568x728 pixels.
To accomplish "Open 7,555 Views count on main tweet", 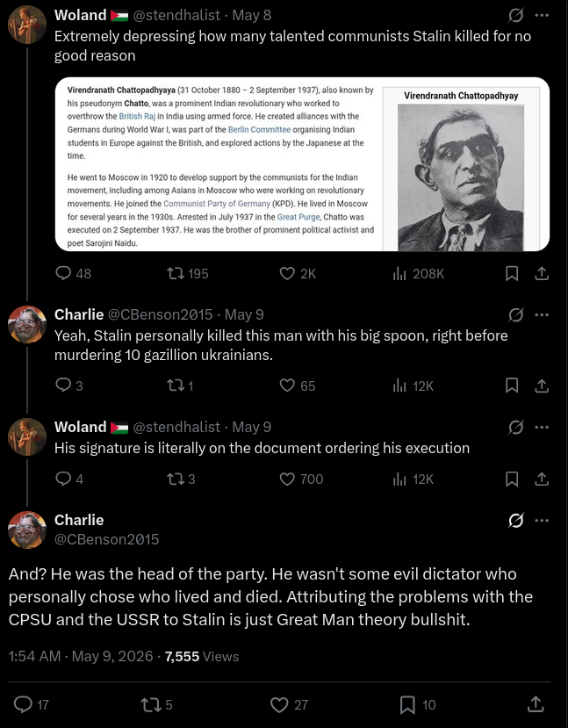I will pyautogui.click(x=202, y=656).
